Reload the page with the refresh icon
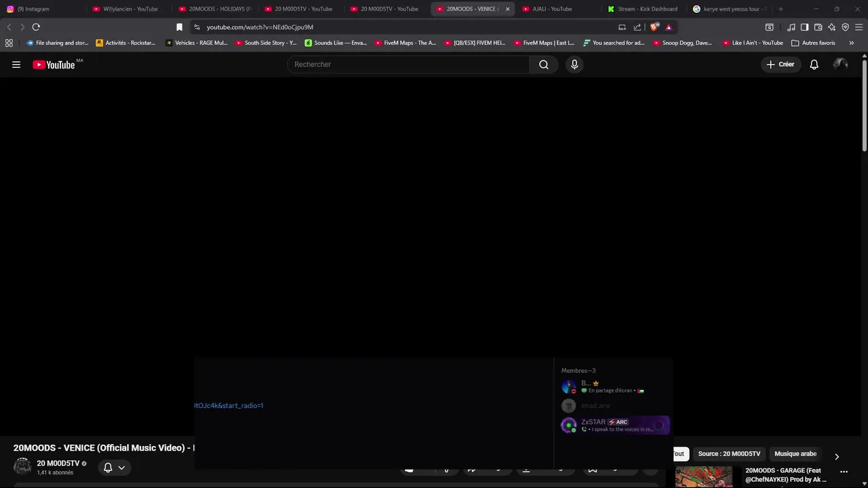Screen dimensions: 868x488 tap(36, 27)
